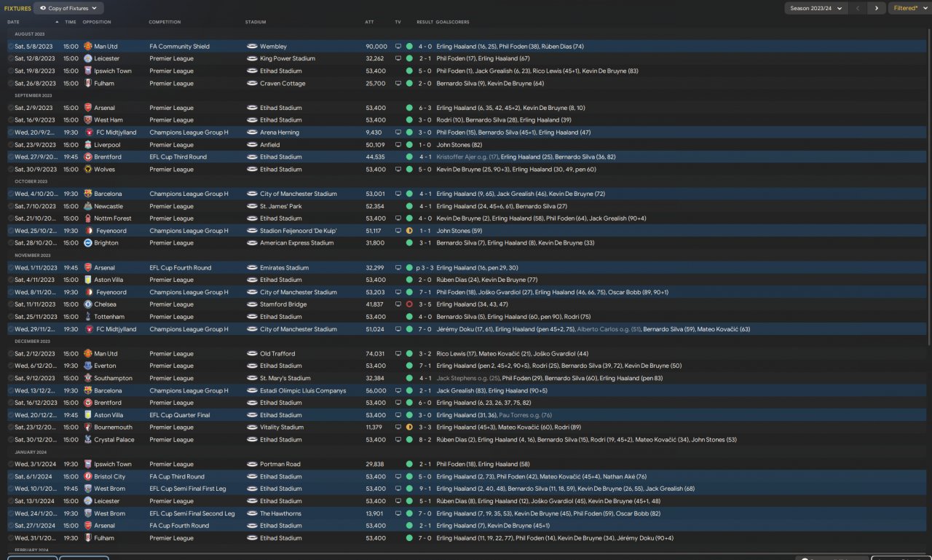The height and width of the screenshot is (560, 932).
Task: Sort by the Att column header
Action: click(x=369, y=22)
